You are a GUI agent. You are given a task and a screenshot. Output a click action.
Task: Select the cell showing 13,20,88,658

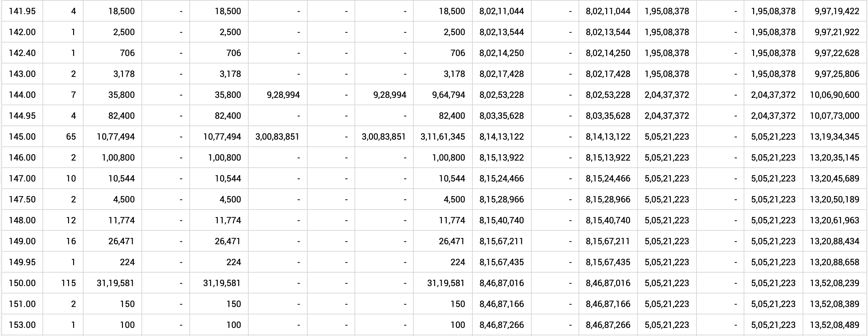(834, 262)
